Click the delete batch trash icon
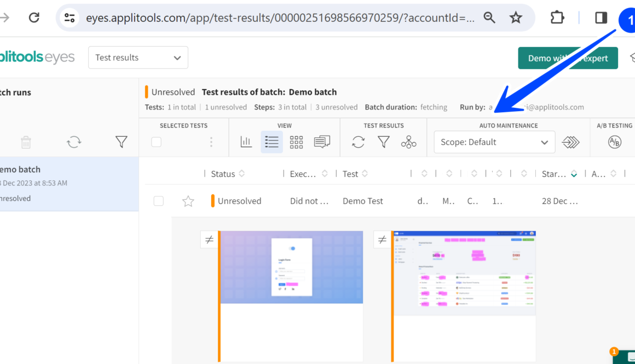635x364 pixels. tap(26, 142)
